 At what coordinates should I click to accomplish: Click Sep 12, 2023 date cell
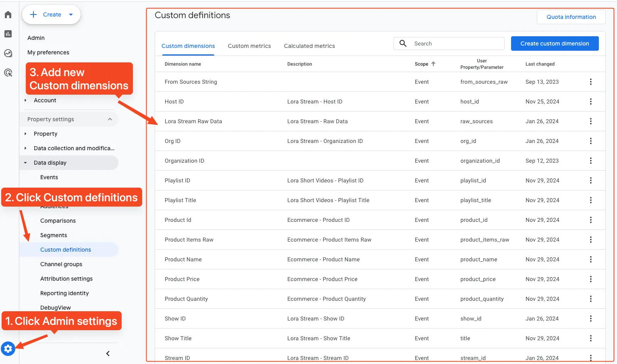pyautogui.click(x=542, y=161)
